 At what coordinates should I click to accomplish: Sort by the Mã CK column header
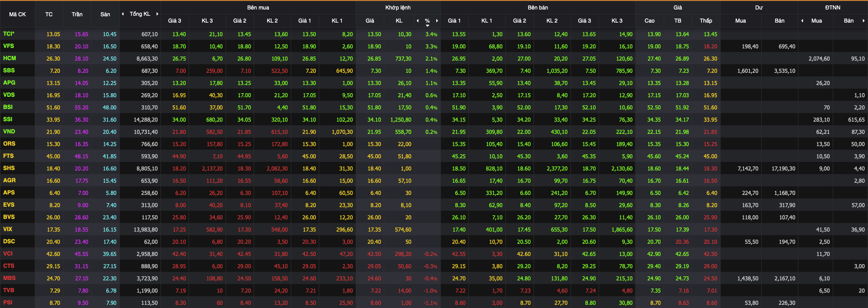pos(18,14)
